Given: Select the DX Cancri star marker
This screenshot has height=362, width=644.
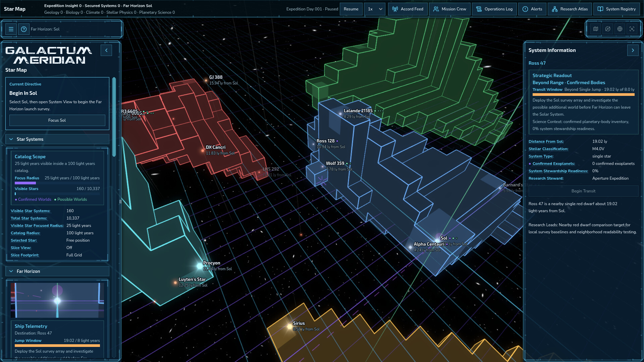Looking at the screenshot, I should point(203,150).
